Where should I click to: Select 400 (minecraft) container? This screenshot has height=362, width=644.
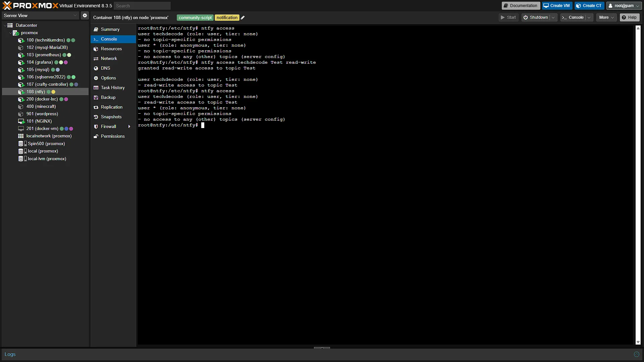click(x=45, y=107)
